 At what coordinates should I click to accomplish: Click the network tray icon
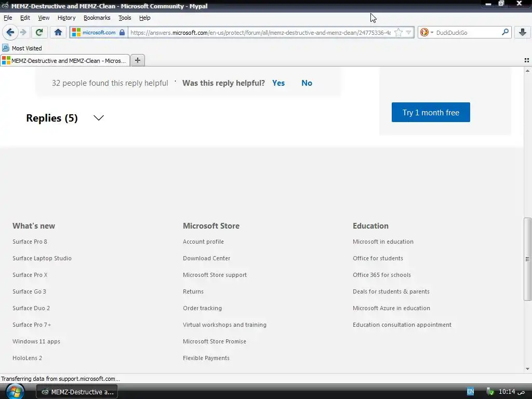pos(490,392)
